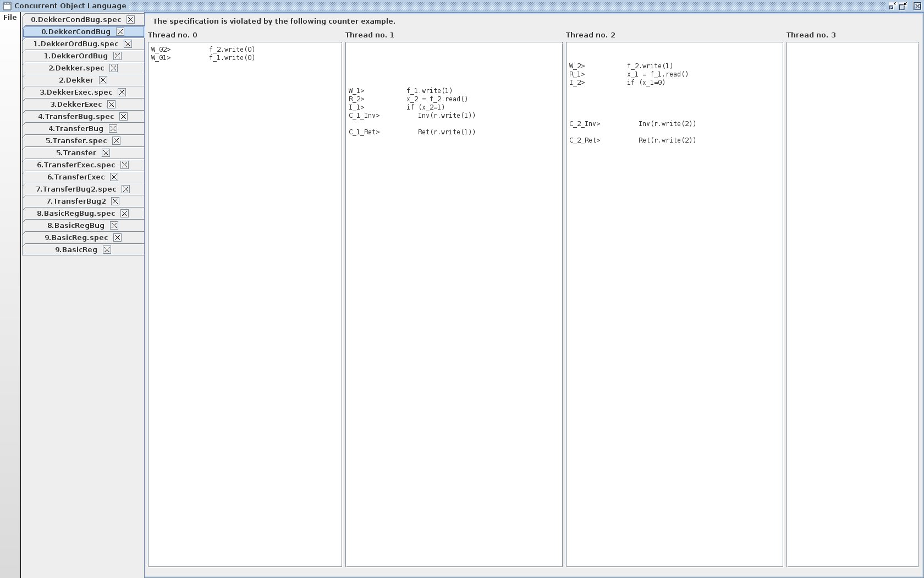Close the 2.Dekker tab

click(x=103, y=80)
